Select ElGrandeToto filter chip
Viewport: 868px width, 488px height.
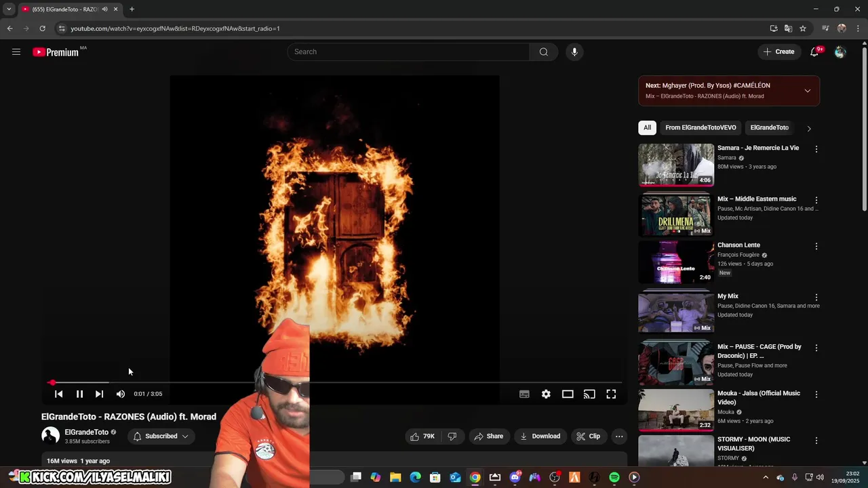pos(769,127)
